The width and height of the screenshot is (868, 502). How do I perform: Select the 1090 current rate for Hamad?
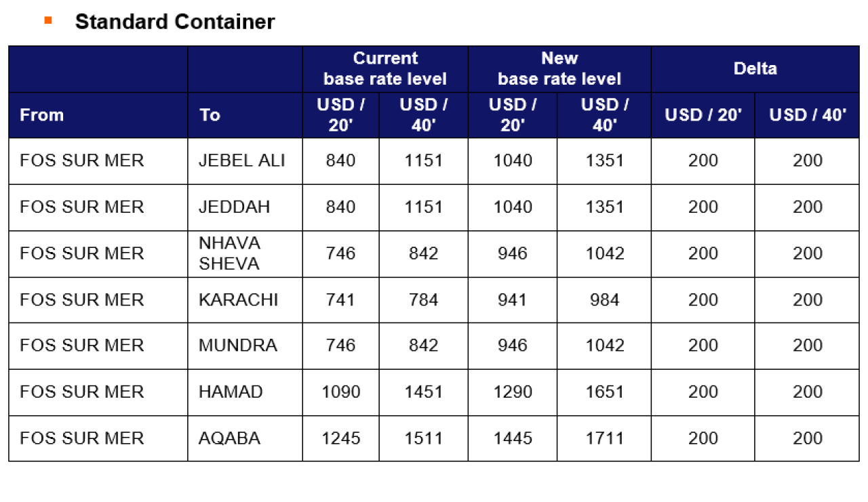click(x=340, y=392)
